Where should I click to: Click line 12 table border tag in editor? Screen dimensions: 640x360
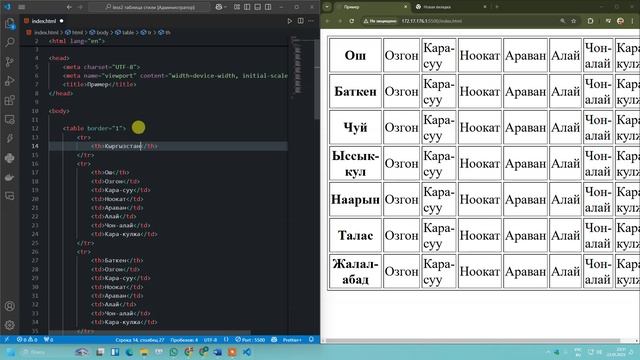click(x=95, y=128)
